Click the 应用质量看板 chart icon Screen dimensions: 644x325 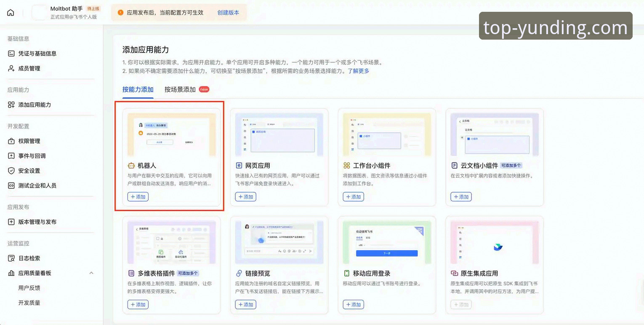coord(11,273)
